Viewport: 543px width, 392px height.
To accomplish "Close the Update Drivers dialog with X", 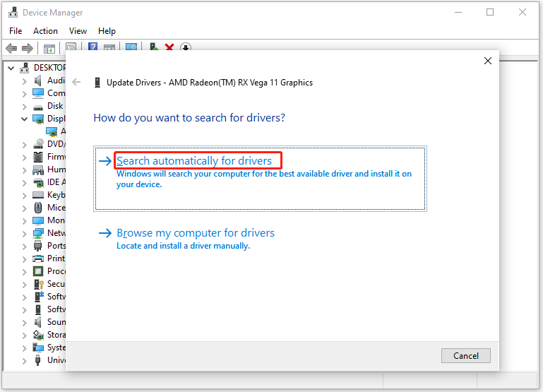I will (x=488, y=61).
